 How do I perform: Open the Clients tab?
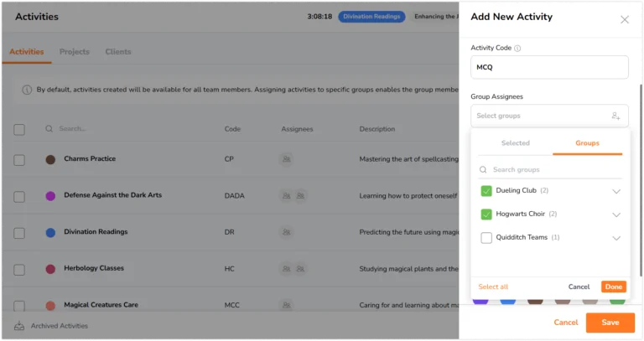tap(118, 52)
